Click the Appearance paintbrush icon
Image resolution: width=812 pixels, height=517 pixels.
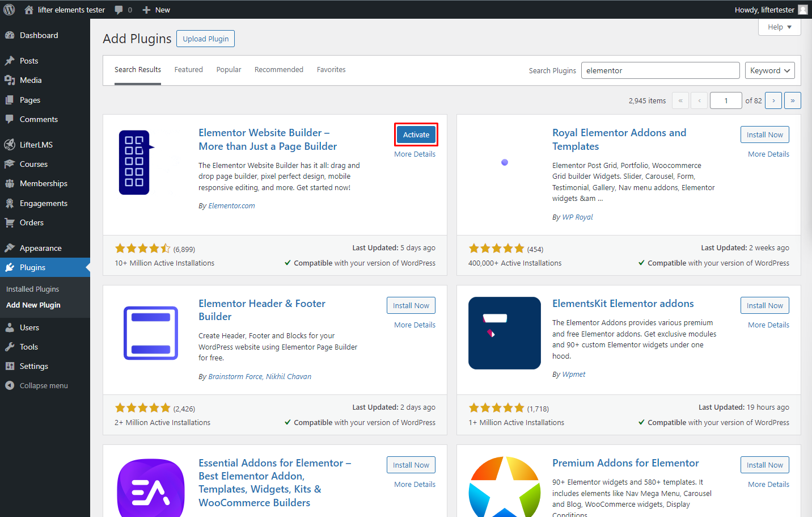(11, 247)
